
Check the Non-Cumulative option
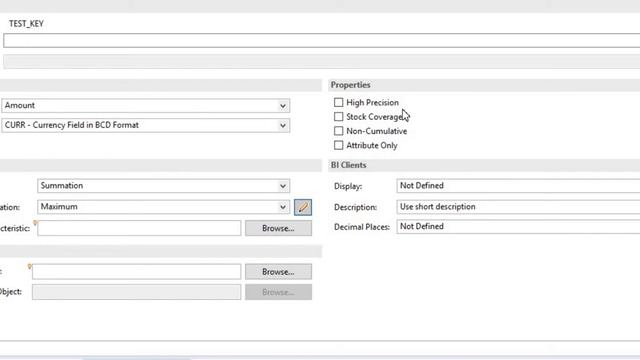coord(338,131)
